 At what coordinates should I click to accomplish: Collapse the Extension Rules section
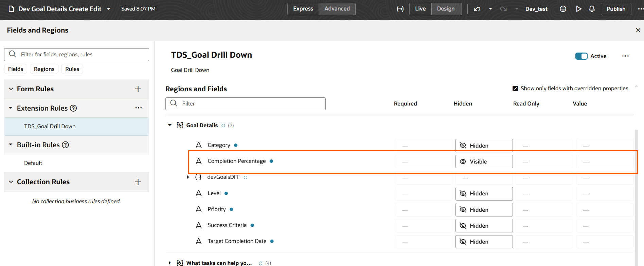11,108
